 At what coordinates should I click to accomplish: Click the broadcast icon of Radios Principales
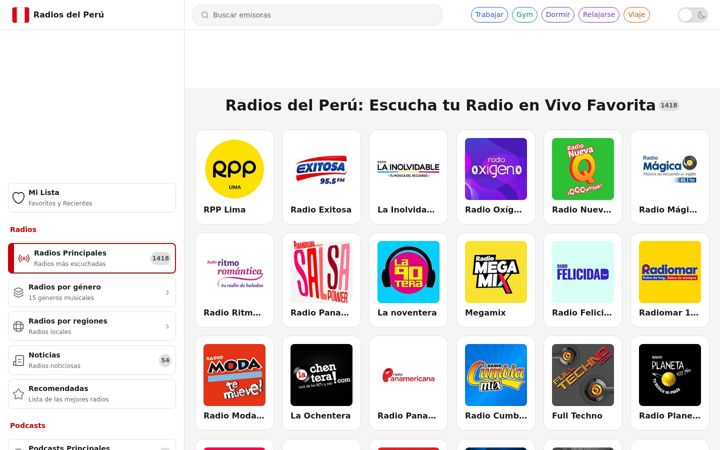coord(24,259)
